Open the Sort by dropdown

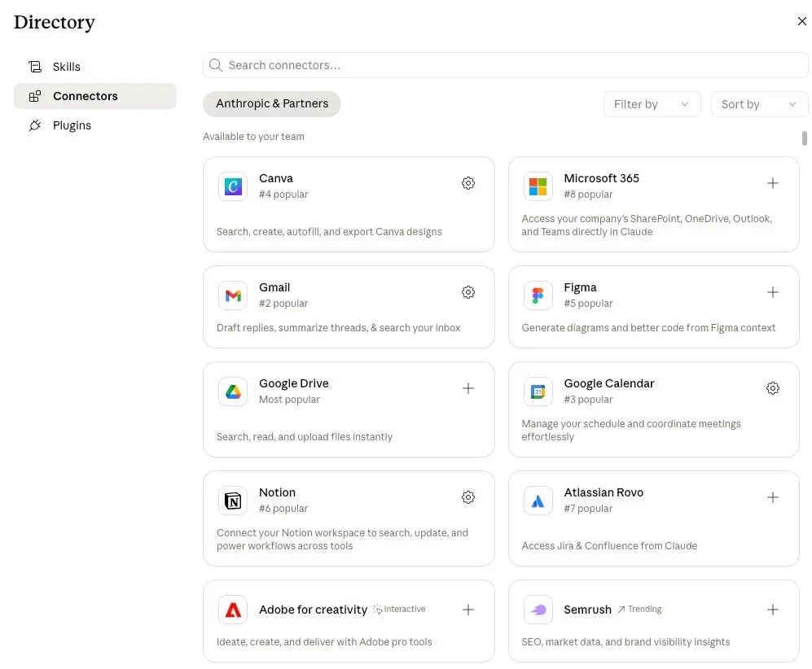click(759, 104)
